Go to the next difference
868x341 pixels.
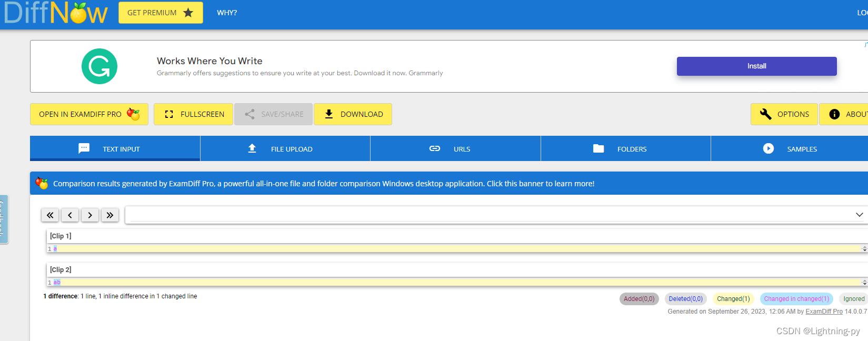coord(90,215)
